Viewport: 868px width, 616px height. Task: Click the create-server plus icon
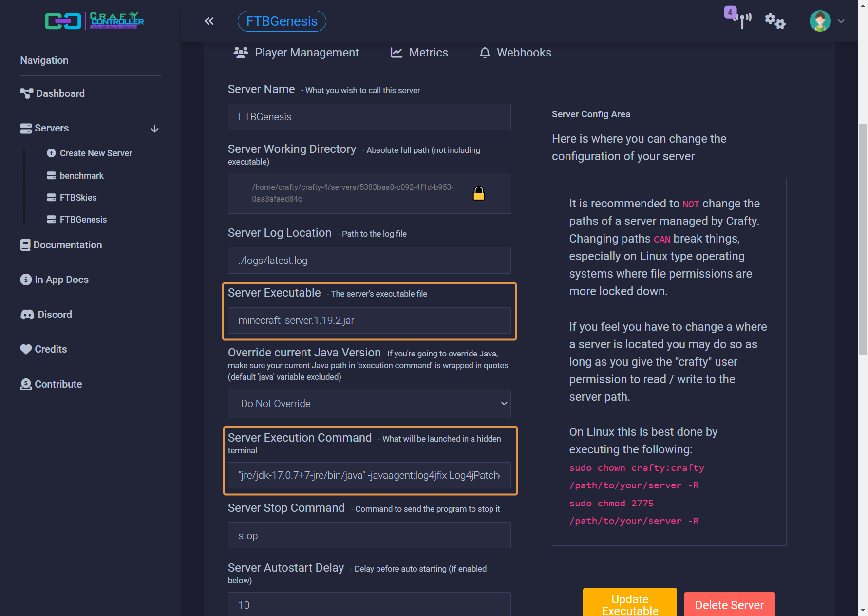click(x=51, y=153)
